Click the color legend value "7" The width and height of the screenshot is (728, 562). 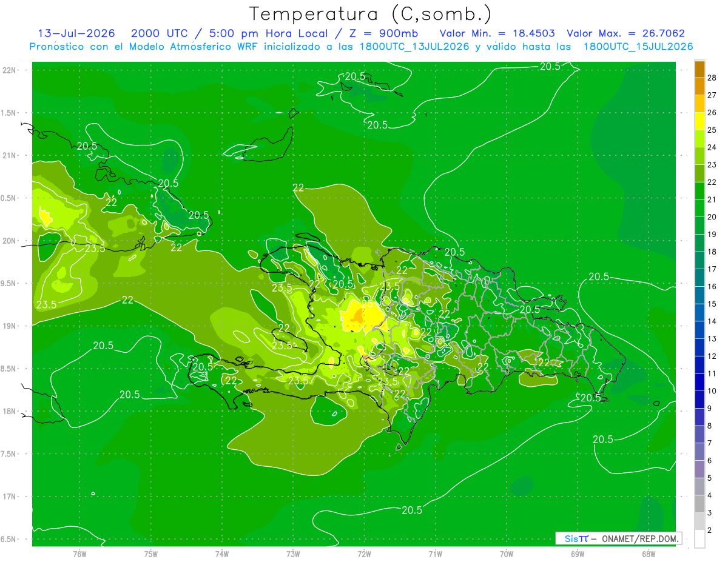[x=710, y=443]
